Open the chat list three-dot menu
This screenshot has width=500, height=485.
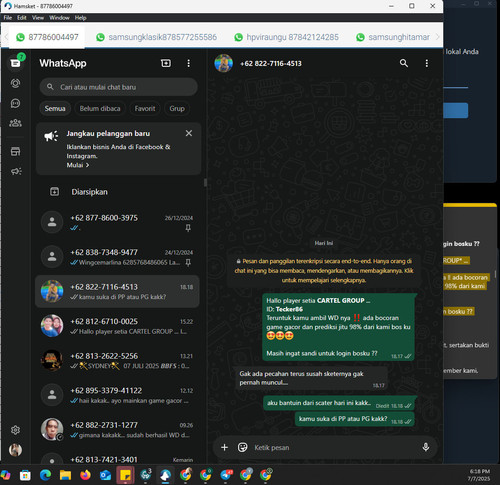click(189, 63)
